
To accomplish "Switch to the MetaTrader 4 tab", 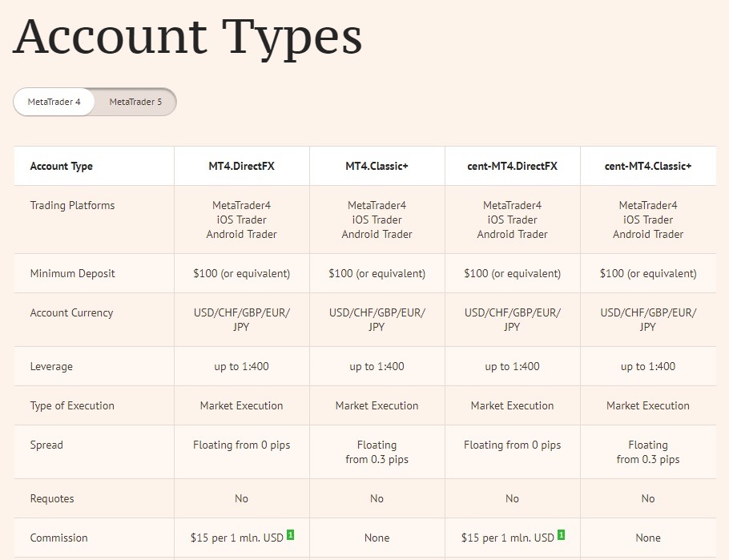I will pos(54,102).
